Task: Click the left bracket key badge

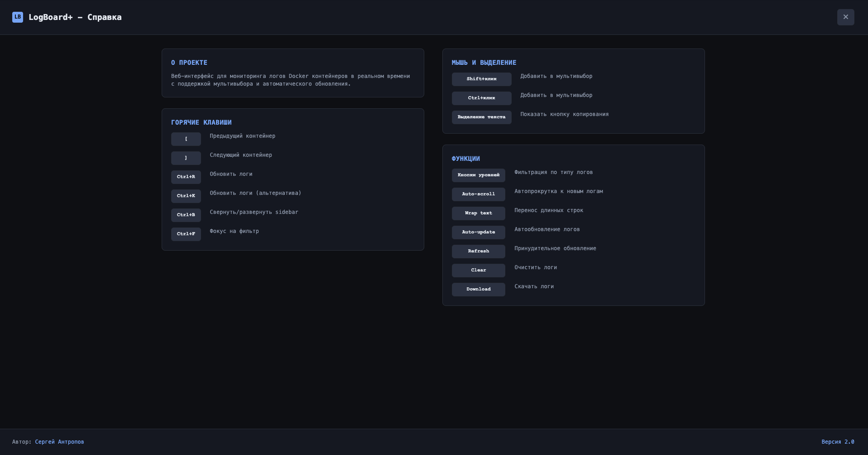Action: 186,139
